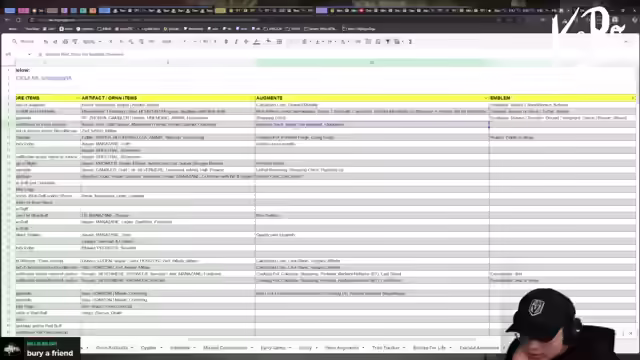Open the zoom level dropdown
Image resolution: width=640 pixels, height=360 pixels.
point(92,42)
